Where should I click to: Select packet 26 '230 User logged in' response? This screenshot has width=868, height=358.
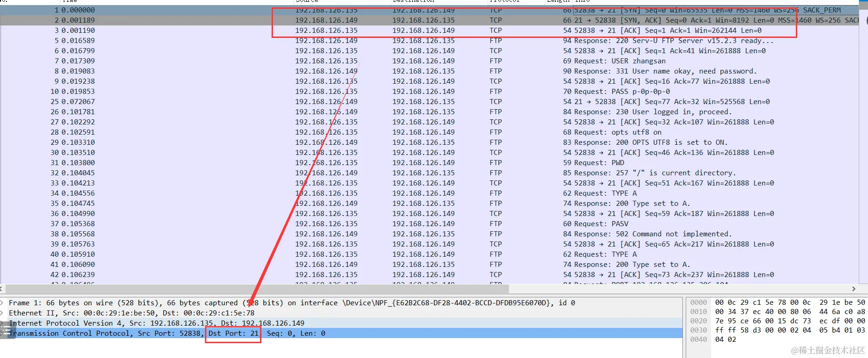(430, 112)
